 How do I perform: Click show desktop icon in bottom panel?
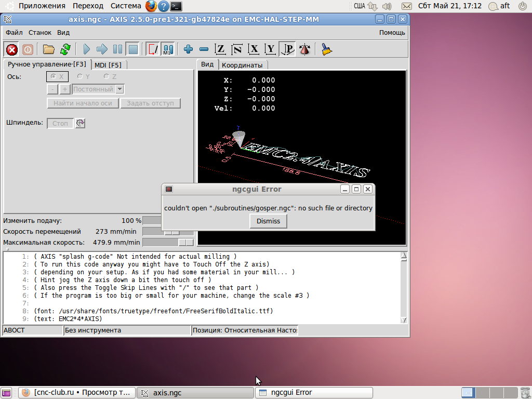pos(6,393)
